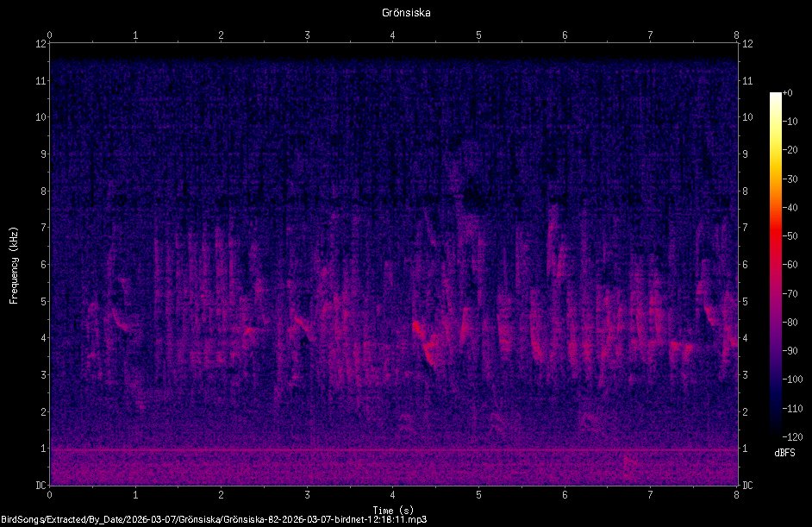Click the +0 label at the color scale top
Image resolution: width=812 pixels, height=527 pixels.
point(787,93)
